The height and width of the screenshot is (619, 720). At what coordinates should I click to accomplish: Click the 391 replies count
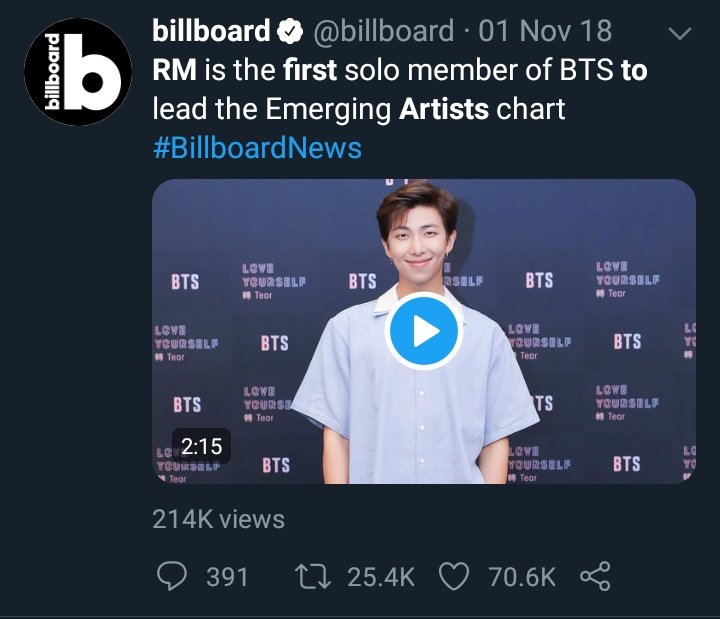[x=227, y=576]
